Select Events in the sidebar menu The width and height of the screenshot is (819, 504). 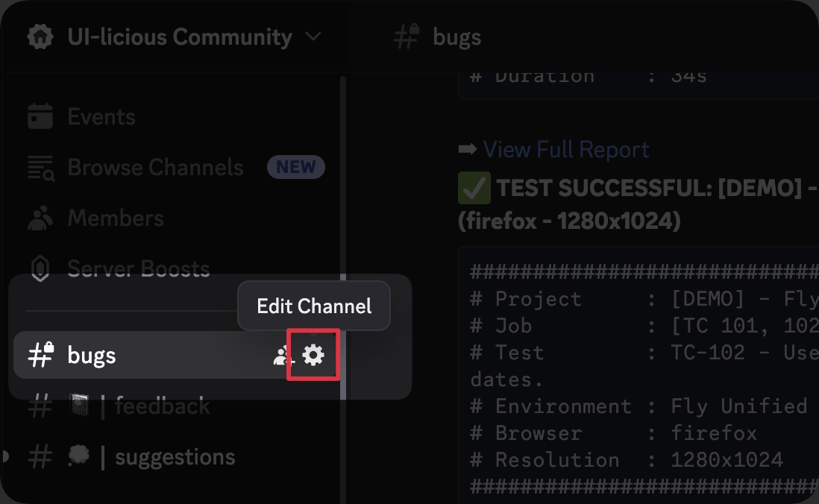point(101,116)
